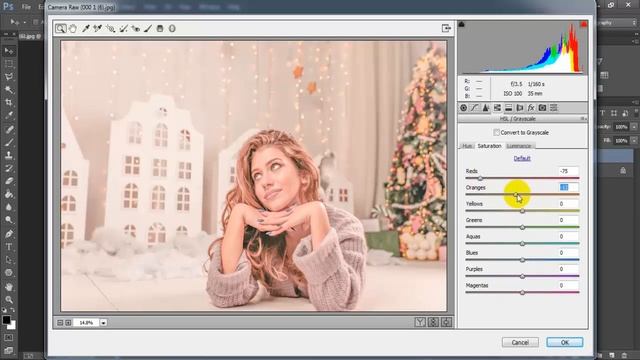Select the Hand tool in Camera Raw toolbar
640x360 pixels.
pos(73,29)
